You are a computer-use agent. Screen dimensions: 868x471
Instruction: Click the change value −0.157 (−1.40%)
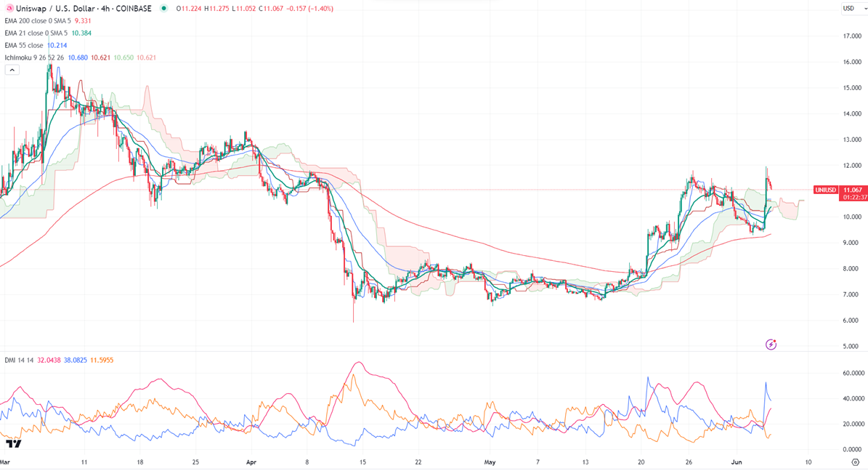click(312, 8)
